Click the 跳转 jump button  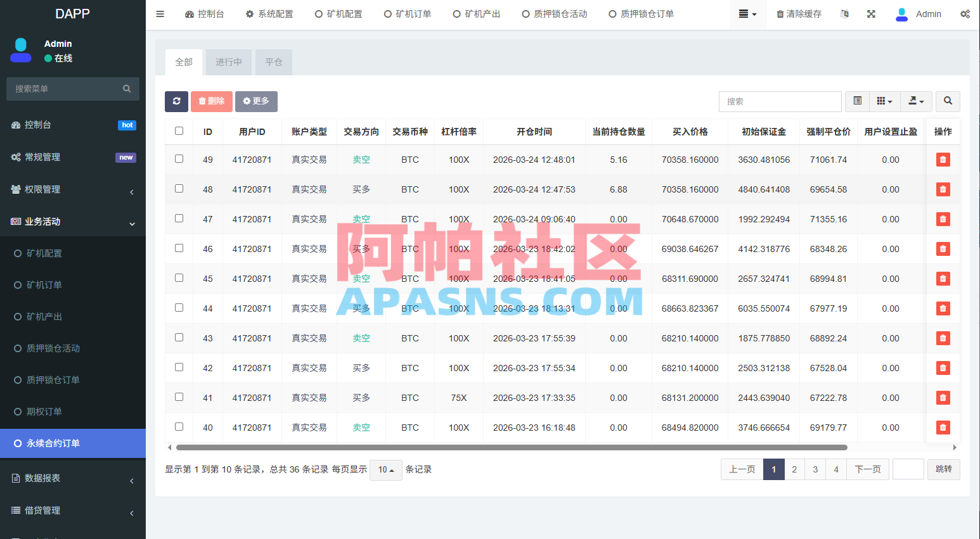tap(944, 469)
